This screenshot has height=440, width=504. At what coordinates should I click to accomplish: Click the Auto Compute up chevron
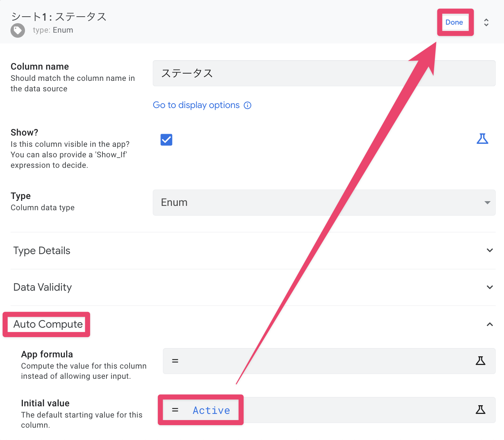(x=490, y=324)
